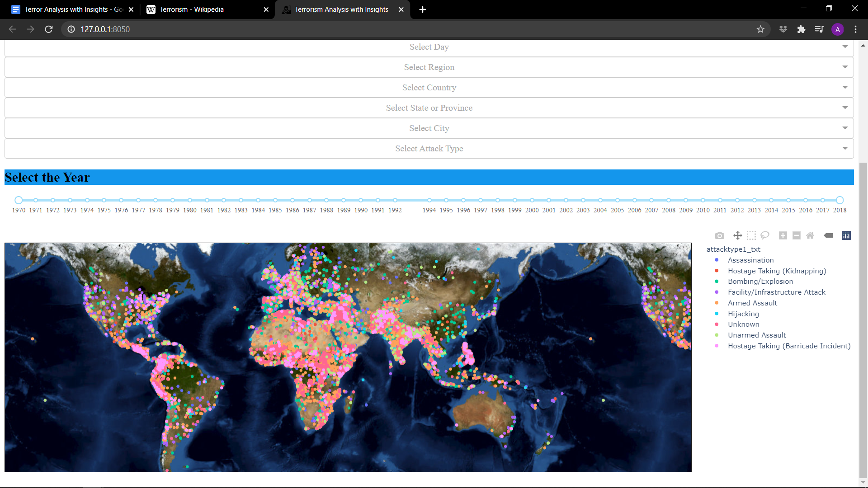868x488 pixels.
Task: Open the Select Region dropdown
Action: pos(429,67)
